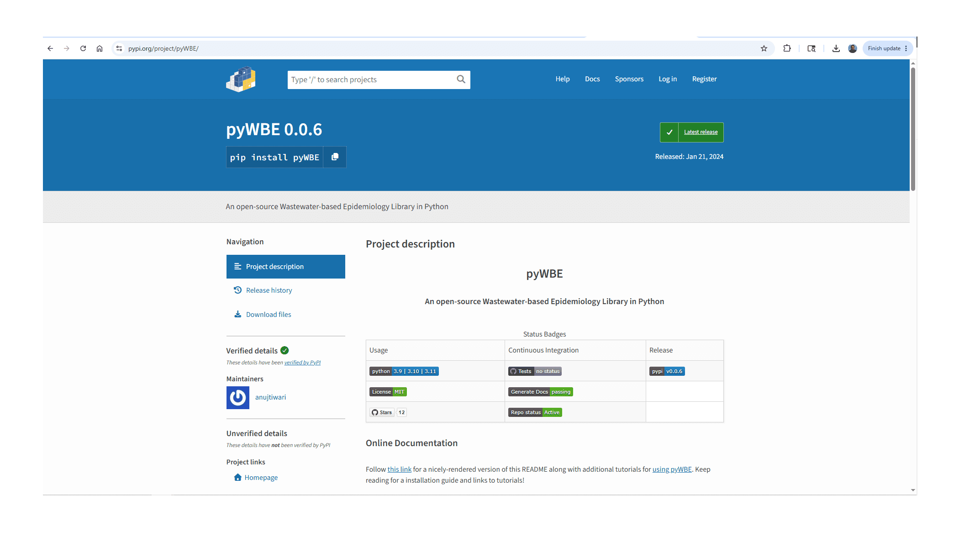Image resolution: width=980 pixels, height=558 pixels.
Task: Click the address bar URL
Action: point(163,48)
